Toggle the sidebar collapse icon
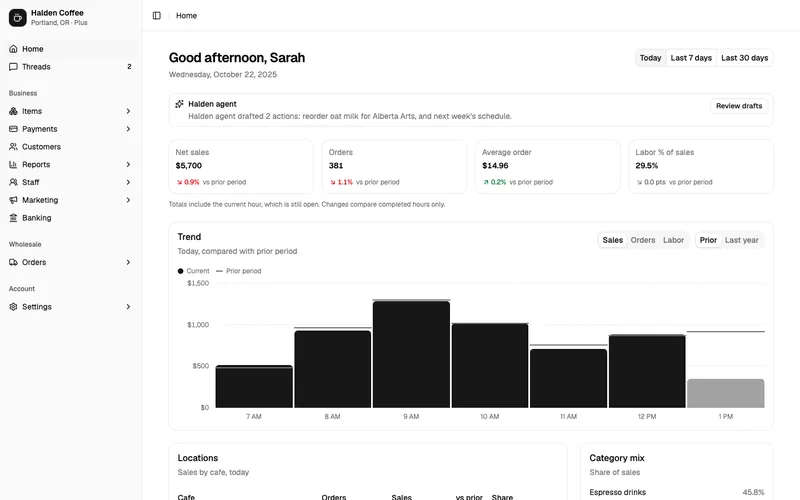This screenshot has width=800, height=500. click(x=157, y=16)
